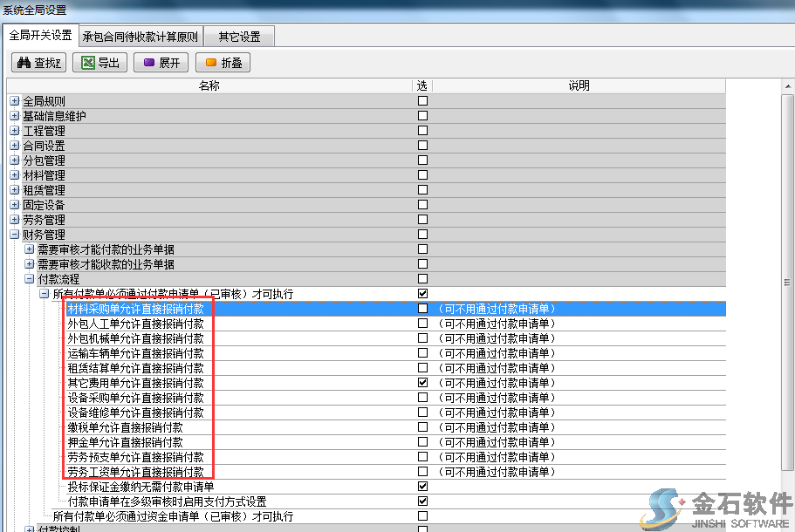Click the purple icon on 展开 button

pyautogui.click(x=149, y=63)
